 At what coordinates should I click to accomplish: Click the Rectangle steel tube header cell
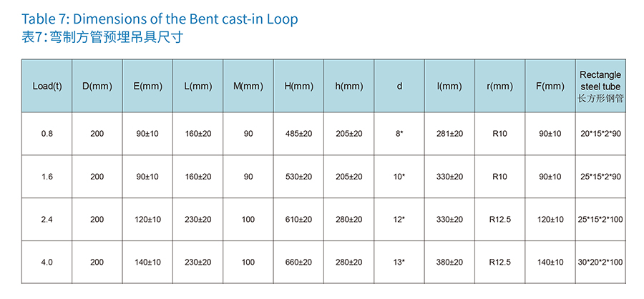click(x=600, y=87)
